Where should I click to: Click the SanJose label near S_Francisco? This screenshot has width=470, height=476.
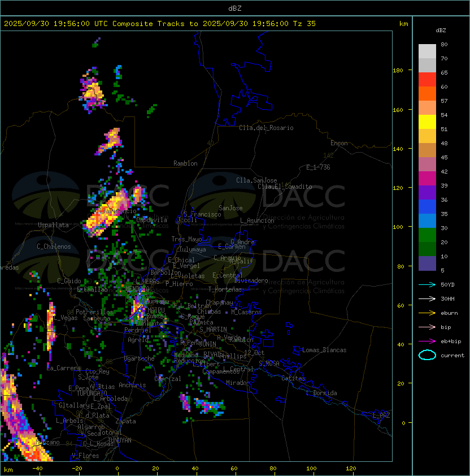point(230,208)
